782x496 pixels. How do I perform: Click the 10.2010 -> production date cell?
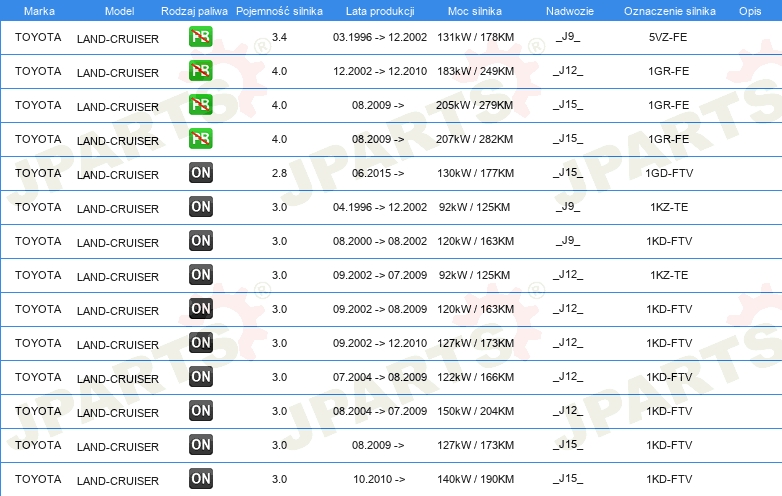pos(378,479)
